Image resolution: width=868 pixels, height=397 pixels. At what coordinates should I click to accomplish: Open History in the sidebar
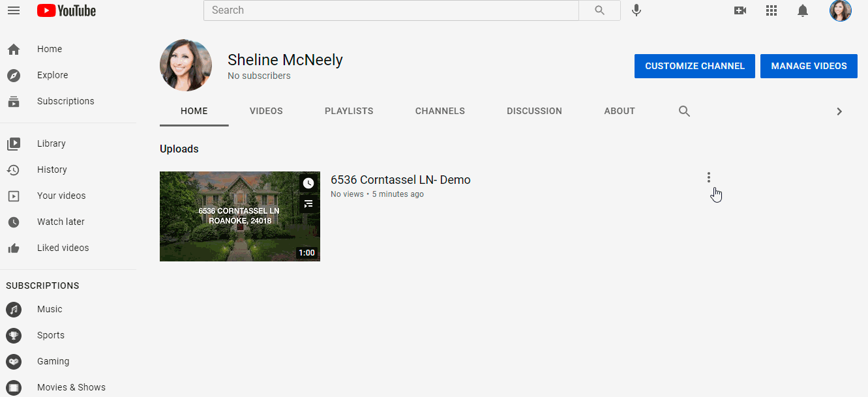[x=52, y=169]
